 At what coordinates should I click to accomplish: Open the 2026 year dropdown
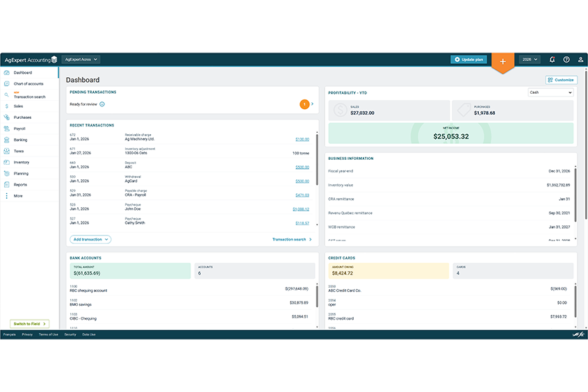click(x=530, y=59)
